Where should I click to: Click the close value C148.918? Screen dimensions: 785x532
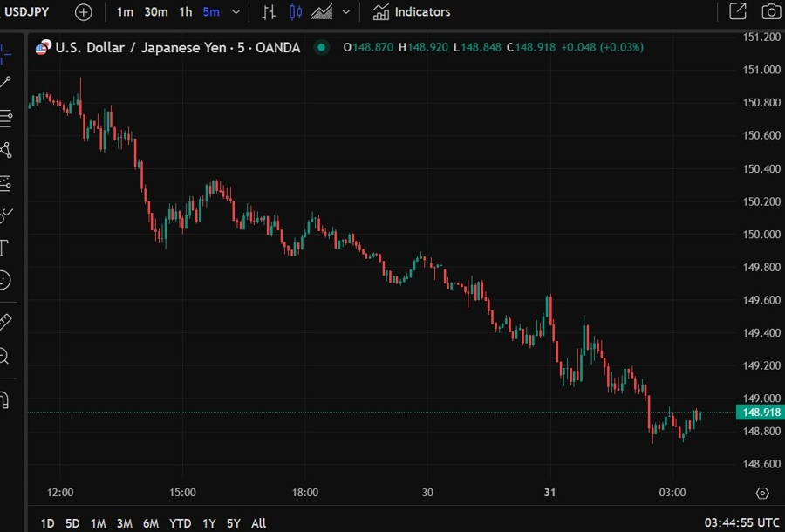[530, 48]
